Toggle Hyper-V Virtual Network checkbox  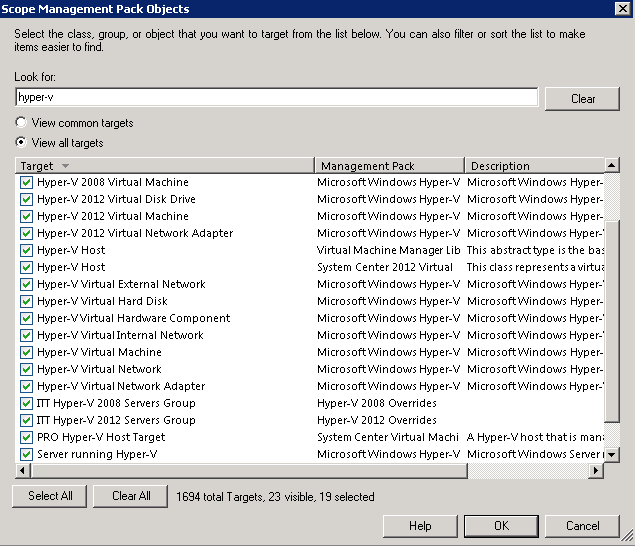point(26,370)
